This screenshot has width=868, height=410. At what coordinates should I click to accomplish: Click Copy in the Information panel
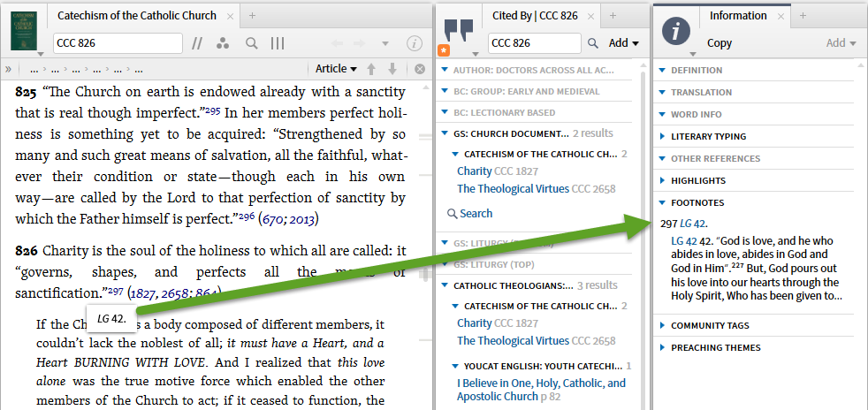pos(720,43)
